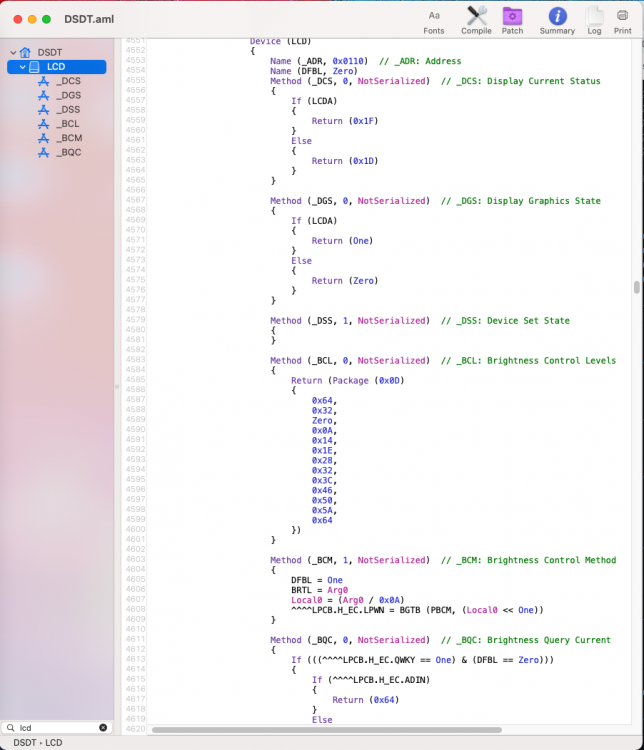Click 'Return (One)' in code
Image resolution: width=644 pixels, height=750 pixels.
tap(342, 241)
